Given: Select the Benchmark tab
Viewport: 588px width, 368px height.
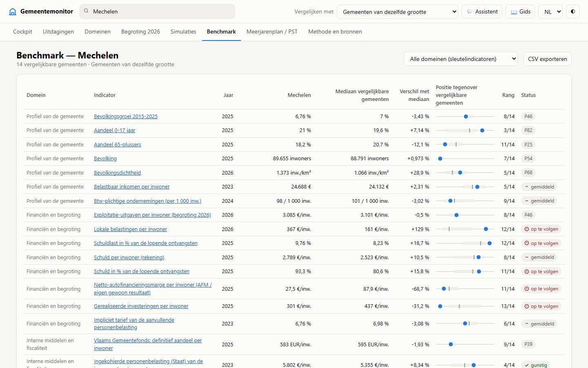Looking at the screenshot, I should pos(221,31).
